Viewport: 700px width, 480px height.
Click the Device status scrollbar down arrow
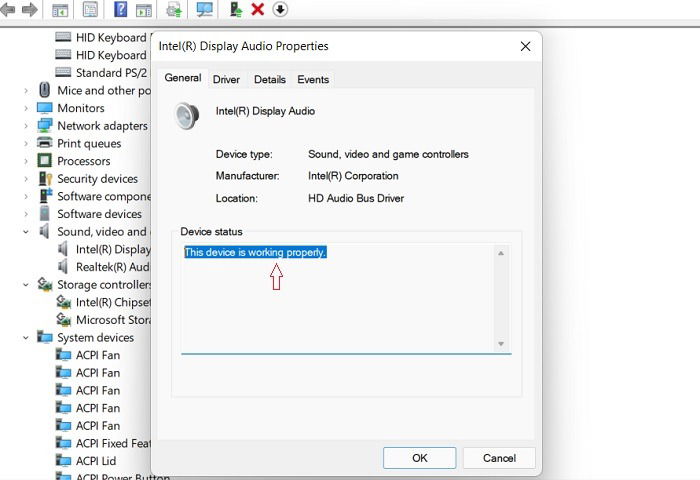coord(501,344)
